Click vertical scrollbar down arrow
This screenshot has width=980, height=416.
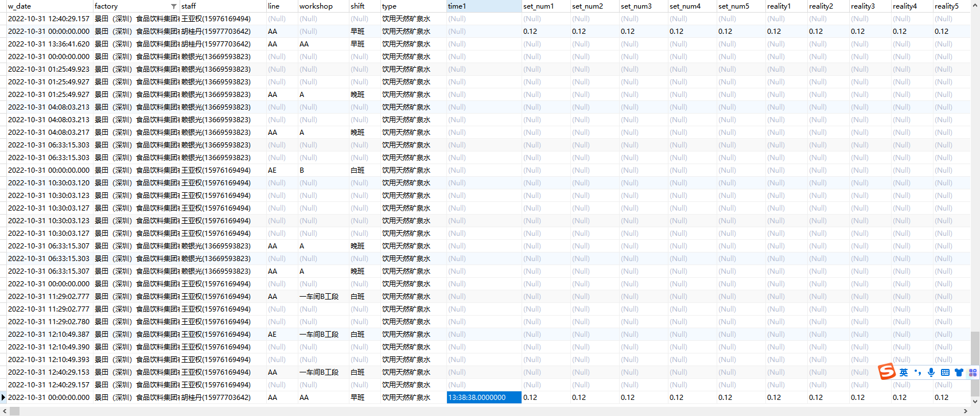coord(975,402)
